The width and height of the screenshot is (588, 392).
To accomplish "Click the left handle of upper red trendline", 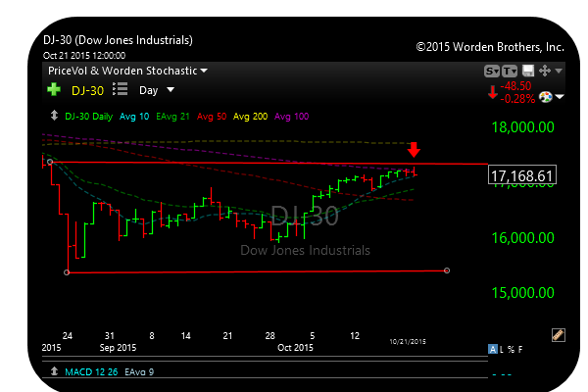I will tap(50, 162).
